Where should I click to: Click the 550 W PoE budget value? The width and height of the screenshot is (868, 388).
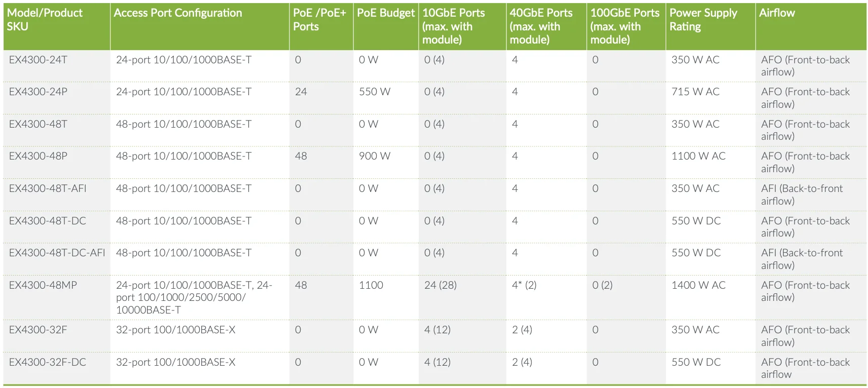click(375, 92)
